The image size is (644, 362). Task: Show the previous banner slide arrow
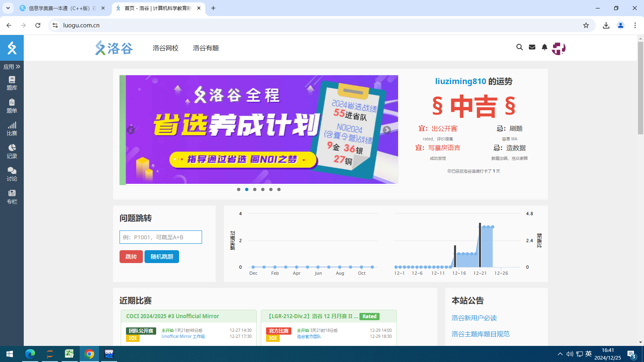pyautogui.click(x=131, y=130)
